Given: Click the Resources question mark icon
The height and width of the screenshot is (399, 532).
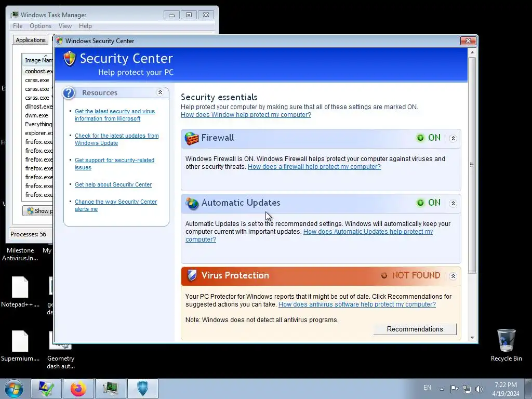Looking at the screenshot, I should pyautogui.click(x=69, y=92).
